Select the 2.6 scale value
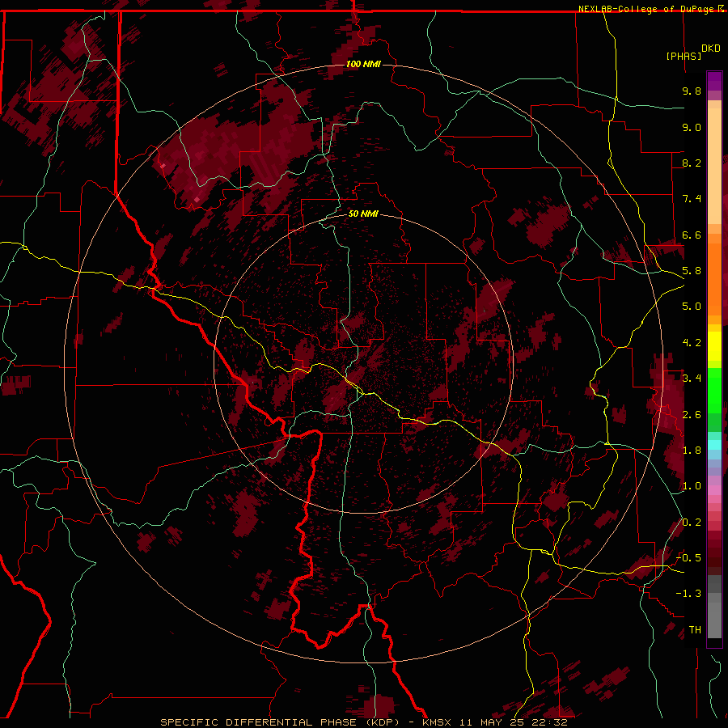728x728 pixels. (692, 415)
